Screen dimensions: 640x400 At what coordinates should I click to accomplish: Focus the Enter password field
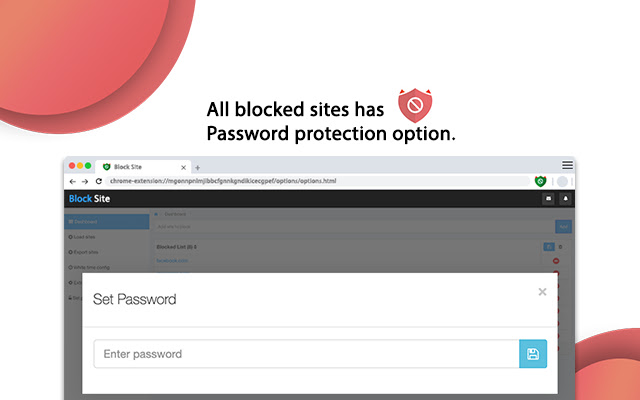coord(306,354)
